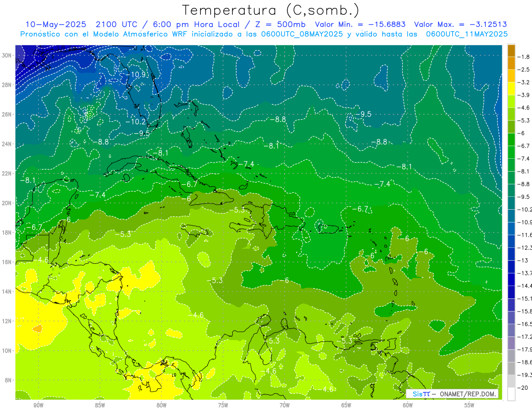
Task: Click the '10N' latitude axis label
Action: pyautogui.click(x=7, y=351)
